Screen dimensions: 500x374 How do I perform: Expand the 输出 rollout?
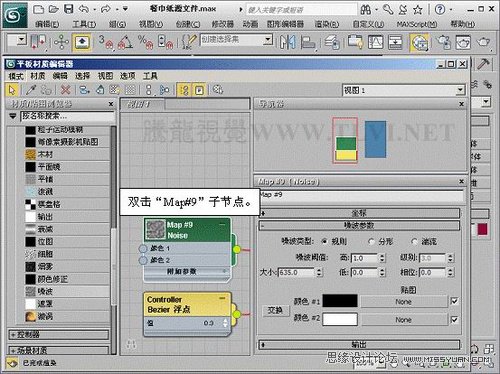point(359,344)
